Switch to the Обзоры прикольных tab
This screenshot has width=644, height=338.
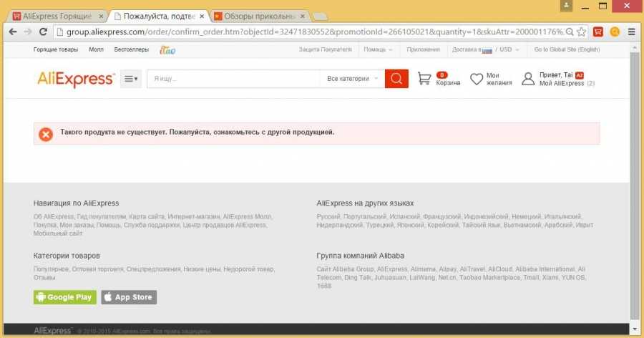tap(258, 15)
